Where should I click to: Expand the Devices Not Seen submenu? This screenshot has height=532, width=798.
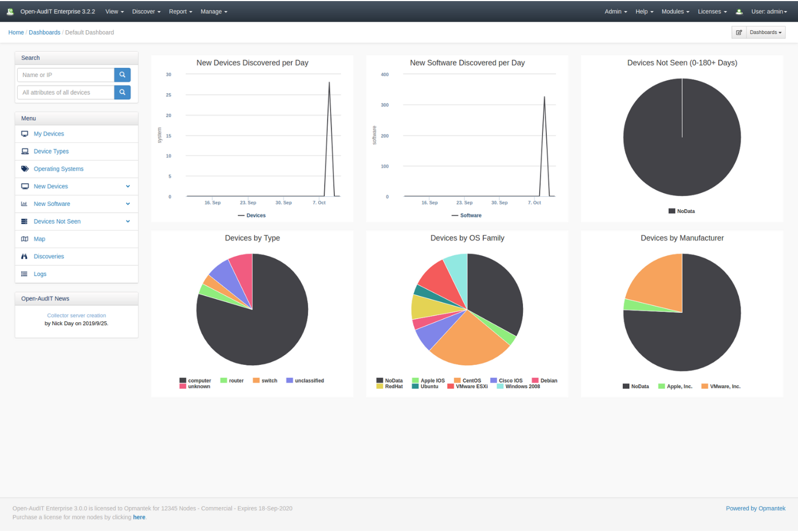[x=128, y=221]
